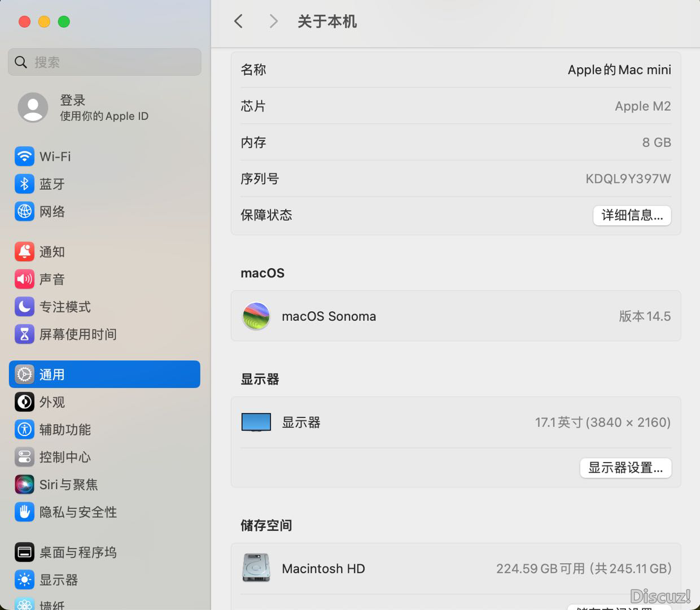The width and height of the screenshot is (700, 610).
Task: Click the 17.1 英寸 (3840 × 2160) text
Action: tap(603, 422)
